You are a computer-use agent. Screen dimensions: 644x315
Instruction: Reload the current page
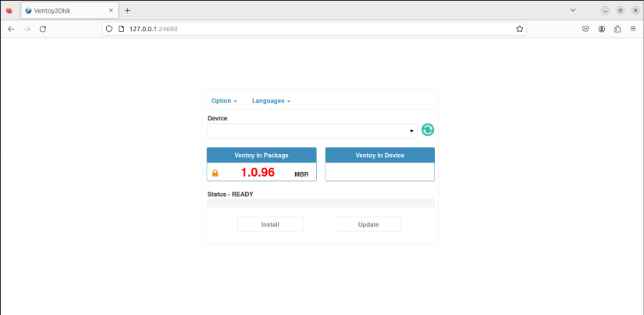(43, 29)
